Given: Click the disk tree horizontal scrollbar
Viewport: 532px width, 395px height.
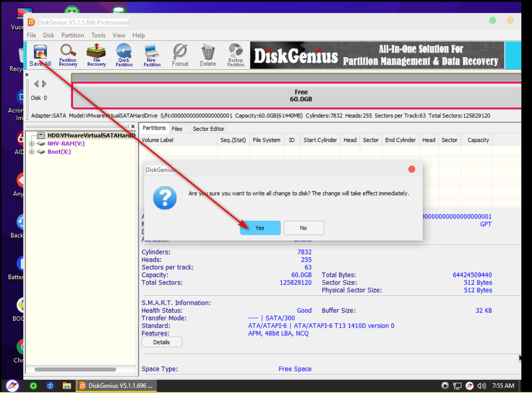Looking at the screenshot, I should 75,369.
